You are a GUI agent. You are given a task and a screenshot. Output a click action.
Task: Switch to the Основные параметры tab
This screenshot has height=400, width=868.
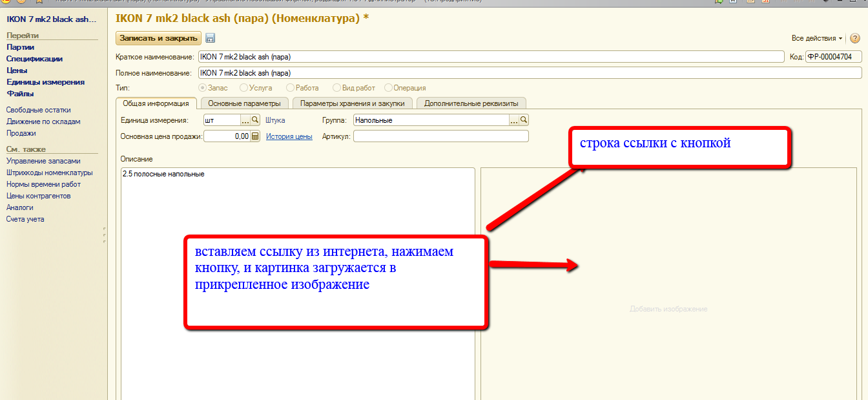tap(244, 103)
